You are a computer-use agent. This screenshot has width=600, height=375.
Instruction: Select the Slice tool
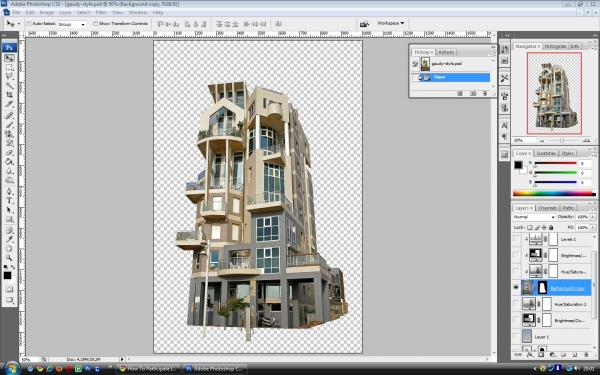point(9,104)
